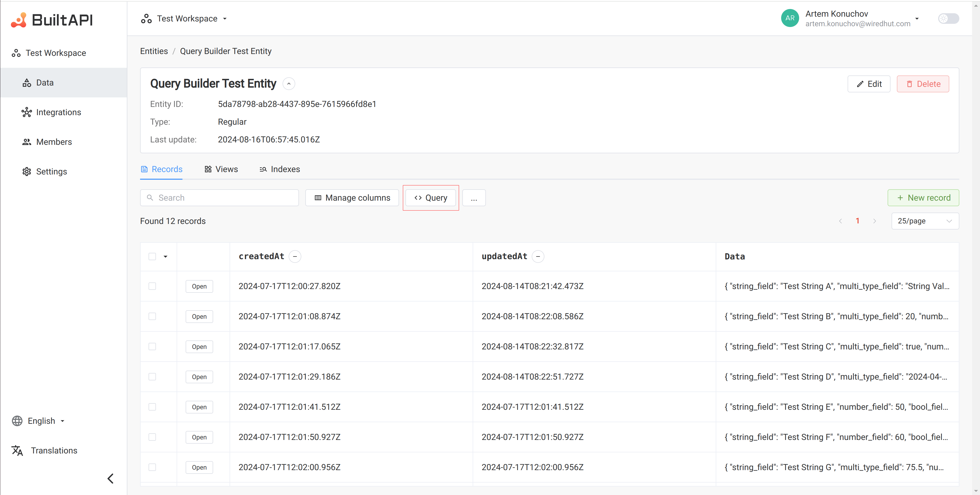Open the Test String B record
The image size is (980, 495).
[x=199, y=316]
